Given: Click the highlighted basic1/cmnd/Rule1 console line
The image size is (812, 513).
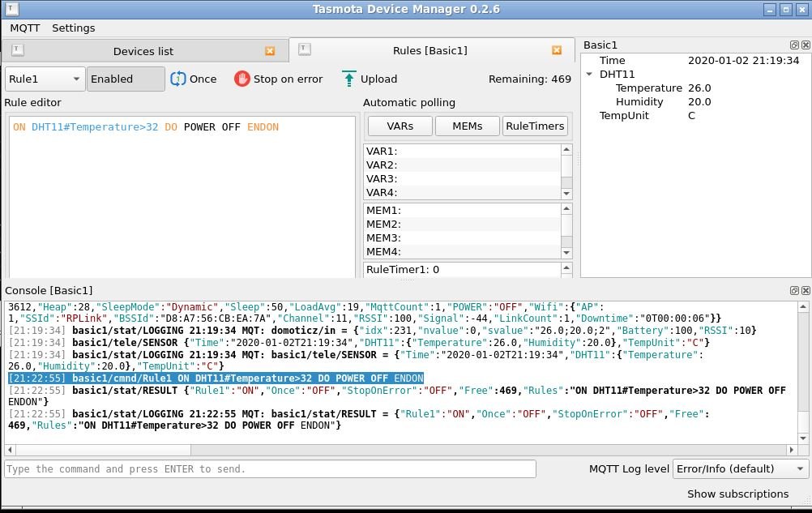Looking at the screenshot, I should coord(216,378).
